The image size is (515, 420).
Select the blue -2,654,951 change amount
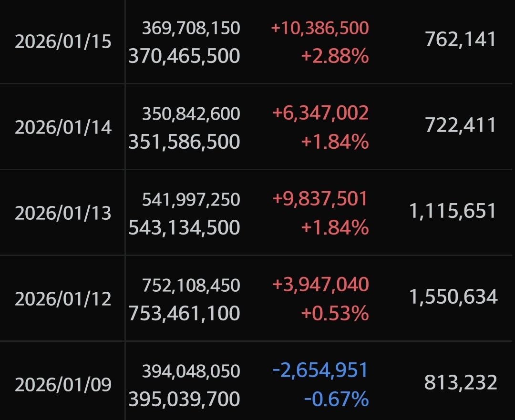click(320, 370)
